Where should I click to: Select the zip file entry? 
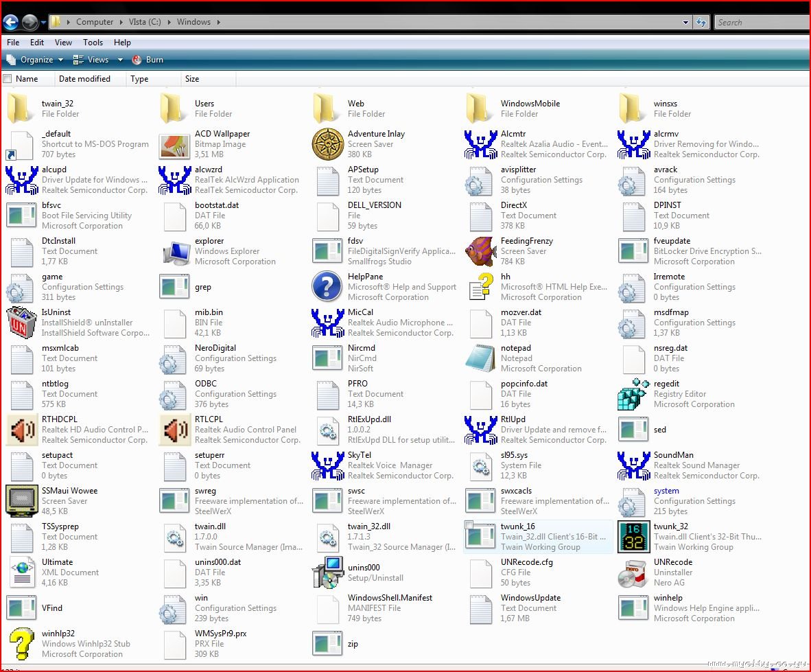tap(336, 644)
